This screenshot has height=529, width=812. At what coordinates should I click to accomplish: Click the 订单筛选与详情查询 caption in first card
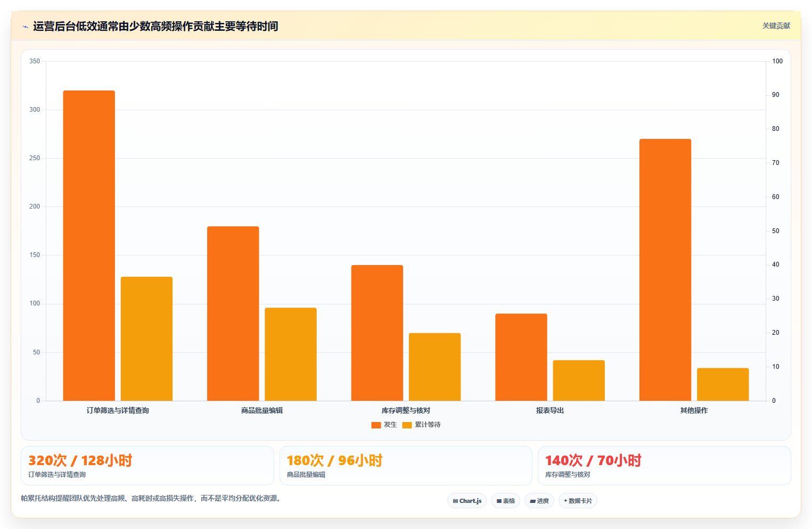tap(57, 475)
